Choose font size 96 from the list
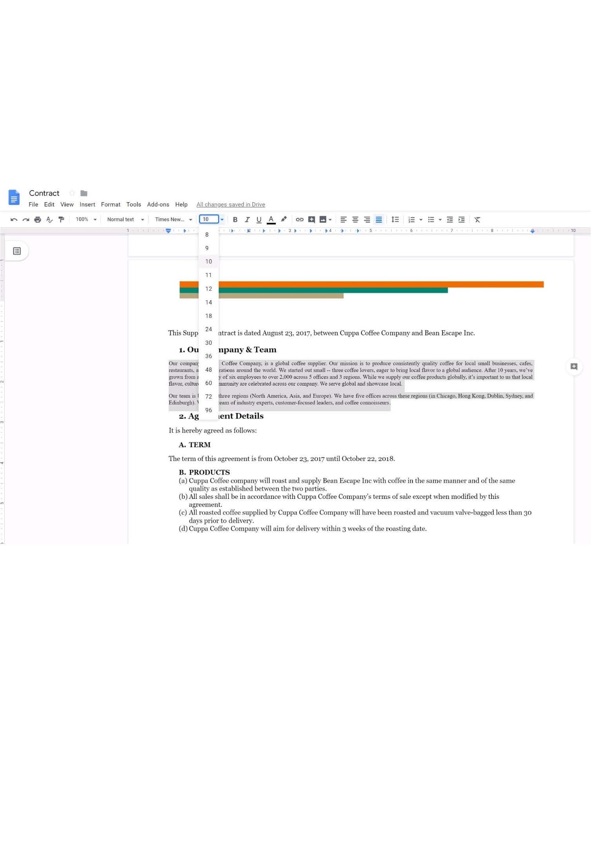The height and width of the screenshot is (868, 591). point(208,410)
